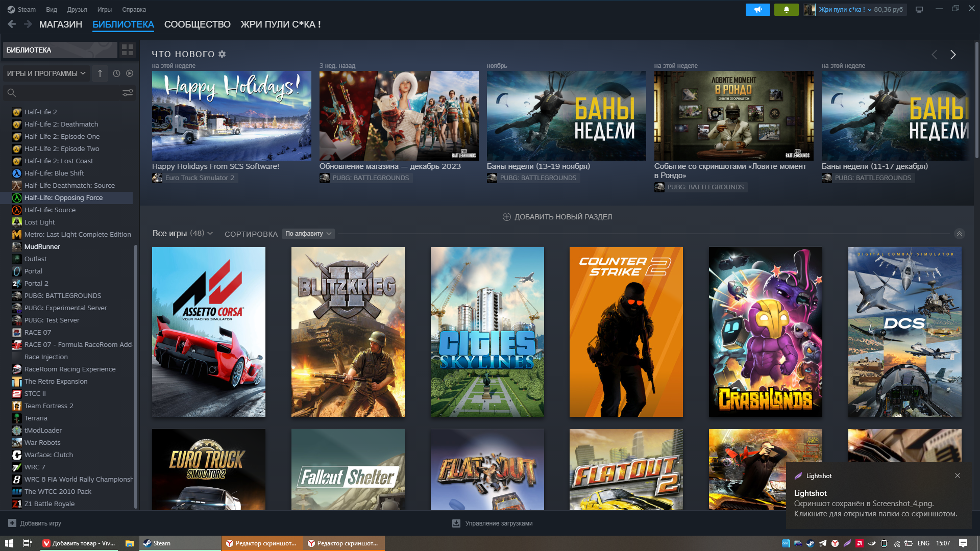Show next What's New items arrow
Viewport: 980px width, 551px height.
pos(952,55)
